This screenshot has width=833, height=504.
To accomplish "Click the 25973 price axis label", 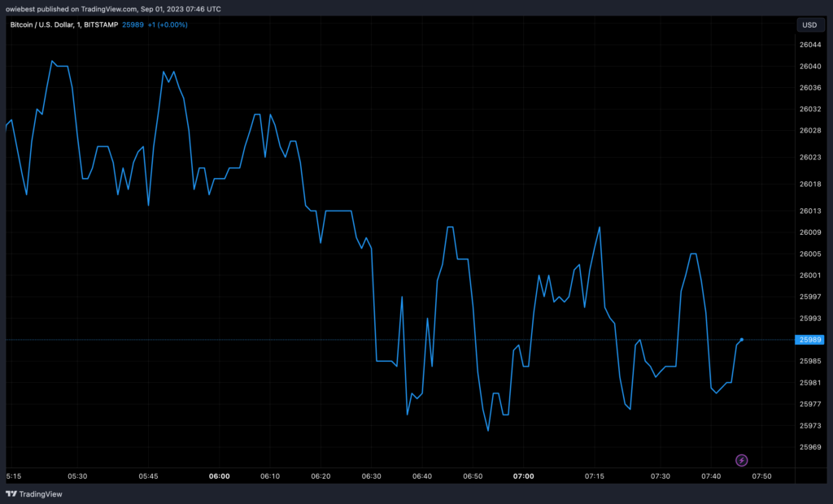I will pos(810,425).
